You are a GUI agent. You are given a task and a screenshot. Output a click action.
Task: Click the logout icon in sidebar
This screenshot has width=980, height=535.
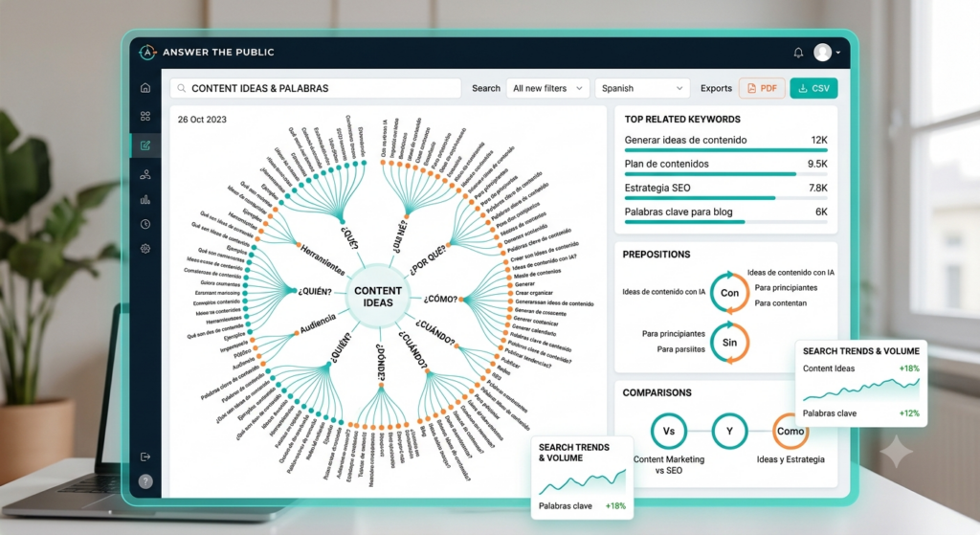coord(145,457)
